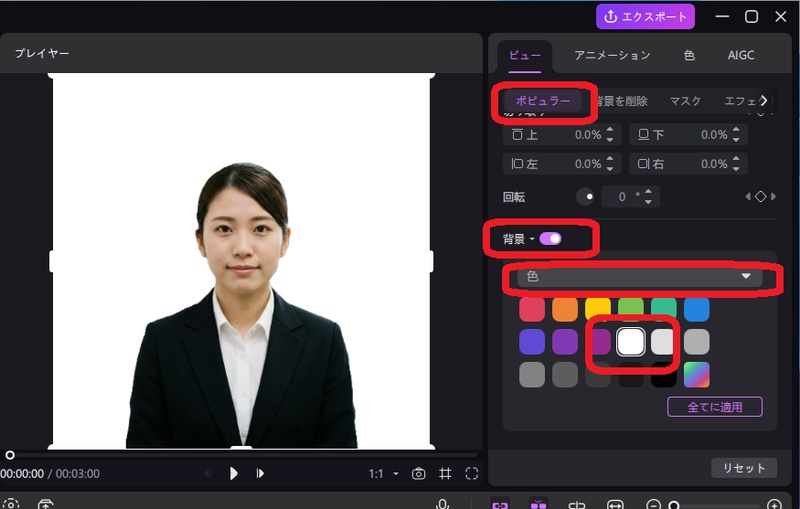Click the 全てに適用 apply-to-all button

715,407
